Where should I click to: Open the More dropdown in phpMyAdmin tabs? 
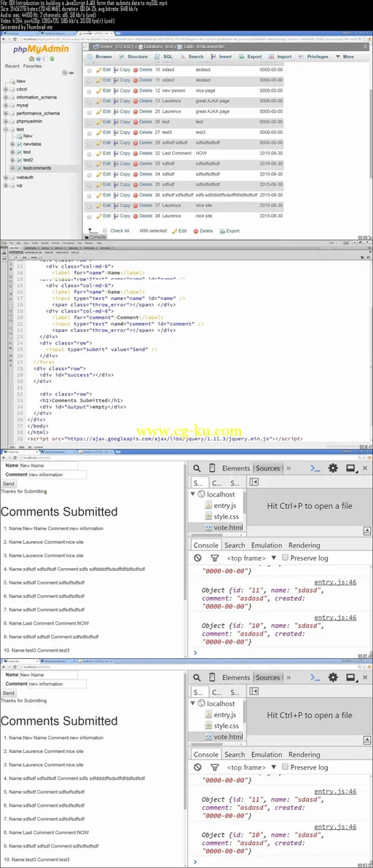point(344,57)
